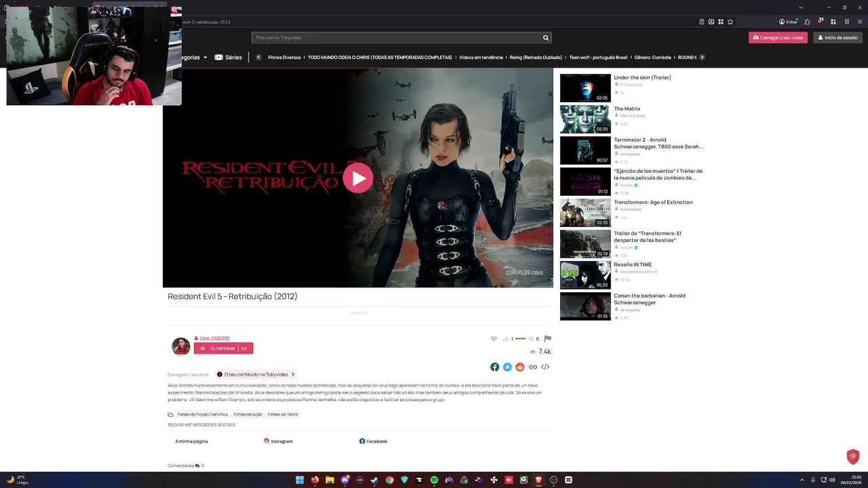The image size is (868, 488).
Task: Click Início de sessão button
Action: (838, 38)
